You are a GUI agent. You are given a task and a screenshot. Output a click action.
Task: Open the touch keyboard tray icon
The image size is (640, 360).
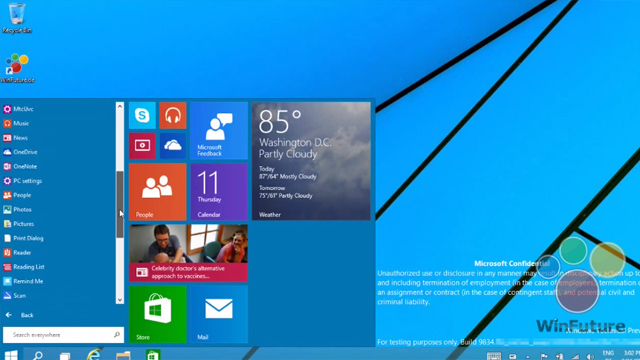[494, 356]
